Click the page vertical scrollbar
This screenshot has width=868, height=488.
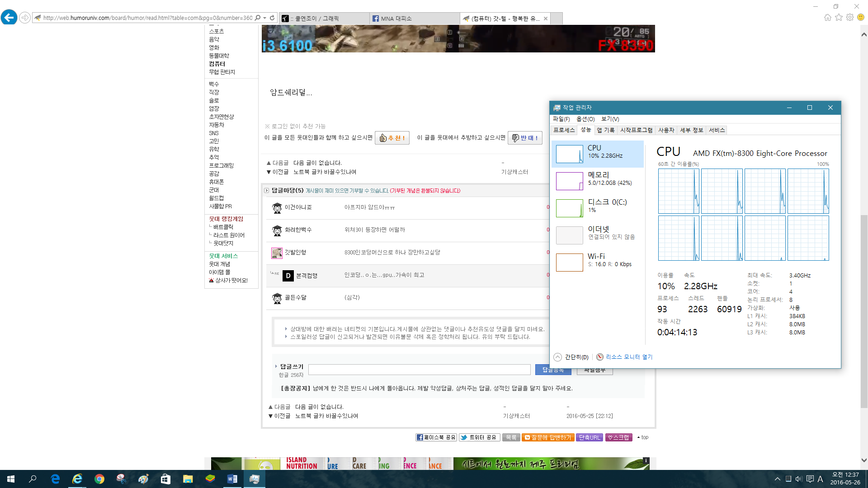(864, 312)
